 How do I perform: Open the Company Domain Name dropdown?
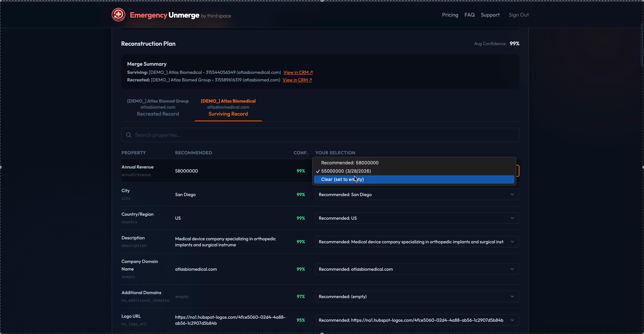pos(417,269)
